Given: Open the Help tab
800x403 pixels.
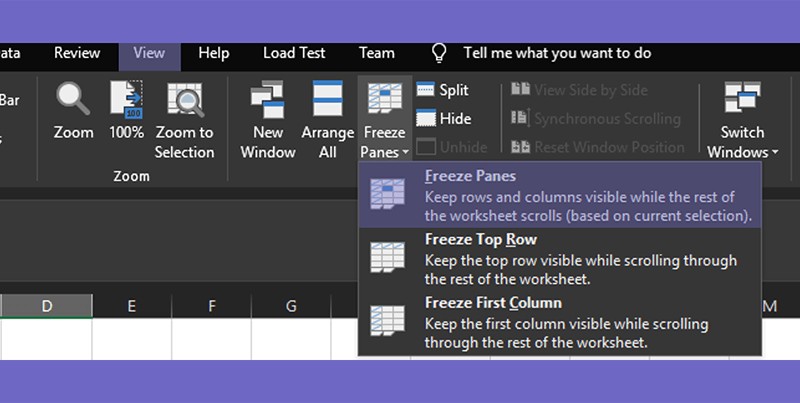Looking at the screenshot, I should [214, 53].
